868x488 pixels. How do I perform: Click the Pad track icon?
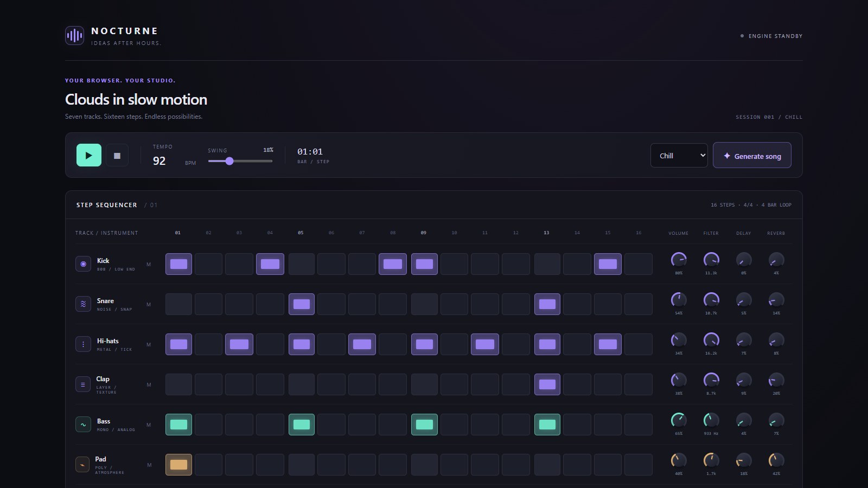pyautogui.click(x=83, y=465)
